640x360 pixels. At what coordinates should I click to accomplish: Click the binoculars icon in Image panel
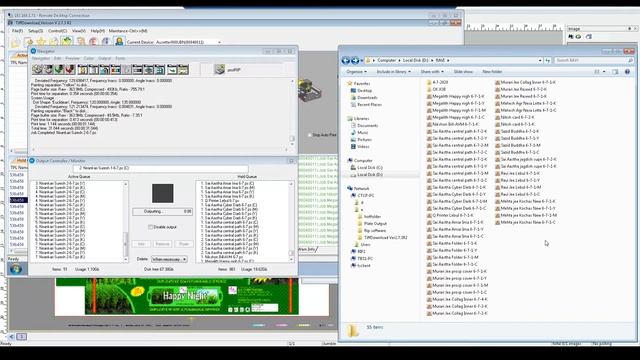571,37
